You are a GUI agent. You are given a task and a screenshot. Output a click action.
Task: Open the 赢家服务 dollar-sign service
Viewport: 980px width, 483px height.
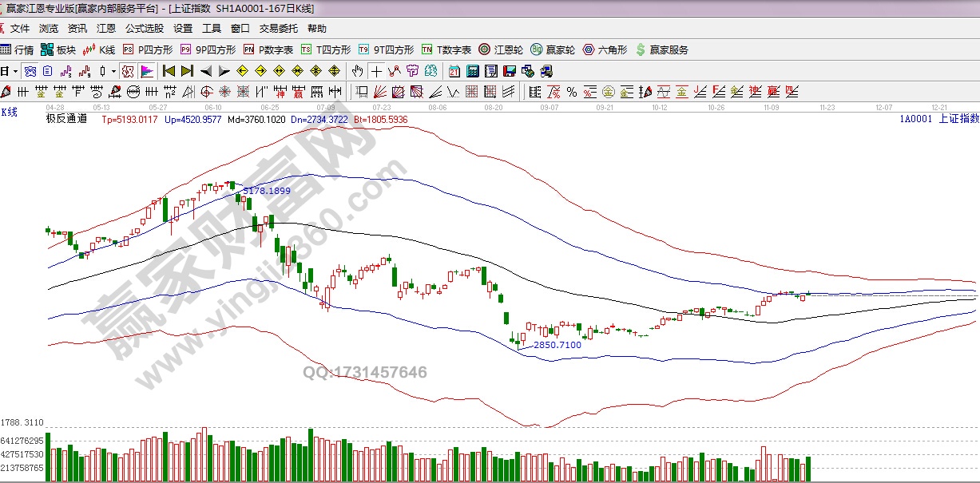(662, 49)
